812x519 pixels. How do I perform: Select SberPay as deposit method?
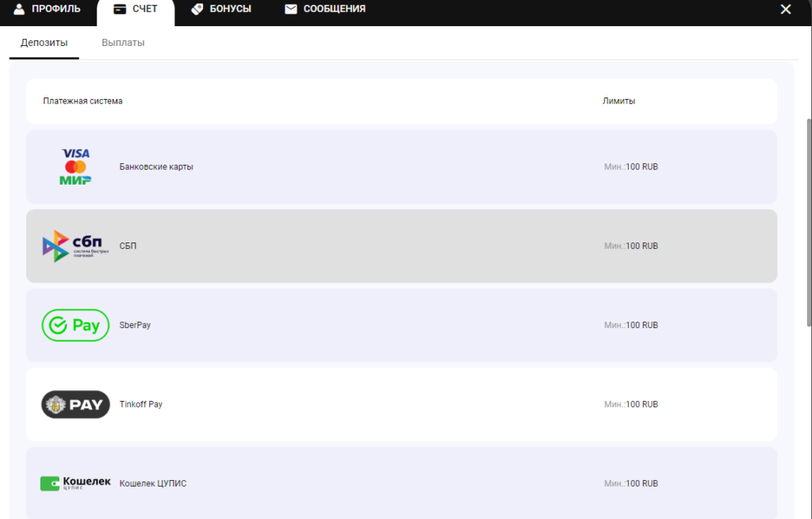point(401,325)
